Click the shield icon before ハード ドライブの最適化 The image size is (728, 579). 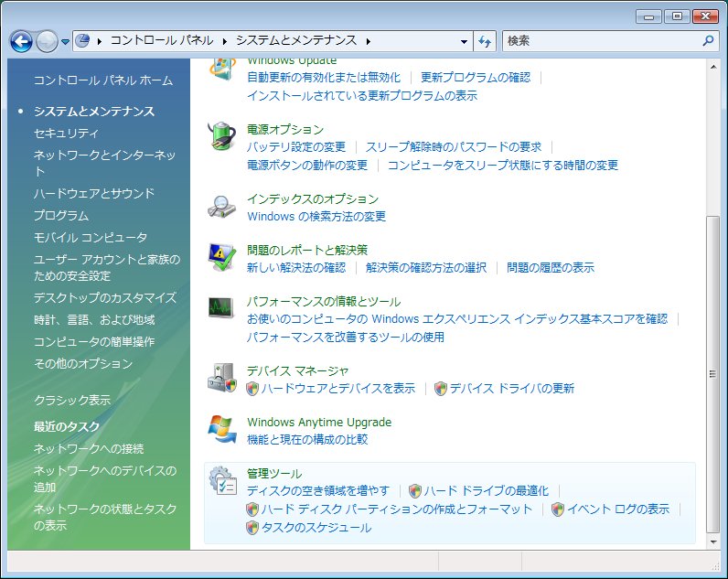point(415,491)
